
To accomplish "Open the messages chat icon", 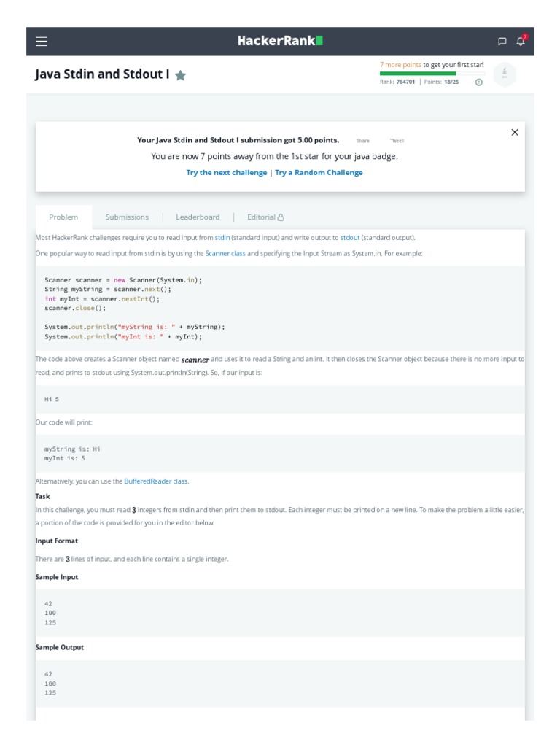I will [x=502, y=42].
